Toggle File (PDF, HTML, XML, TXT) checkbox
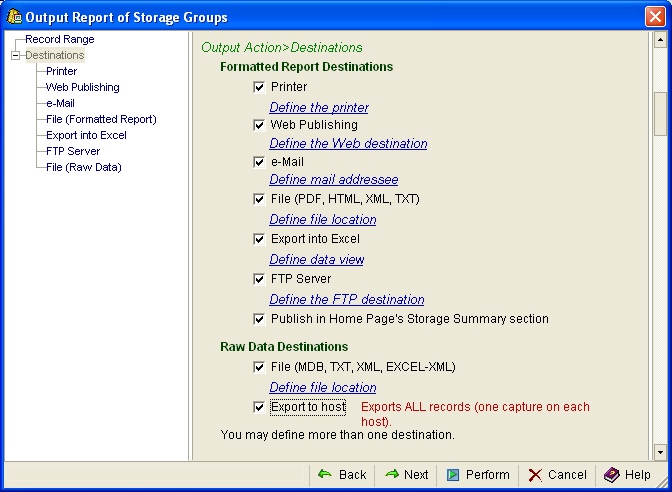 tap(259, 199)
